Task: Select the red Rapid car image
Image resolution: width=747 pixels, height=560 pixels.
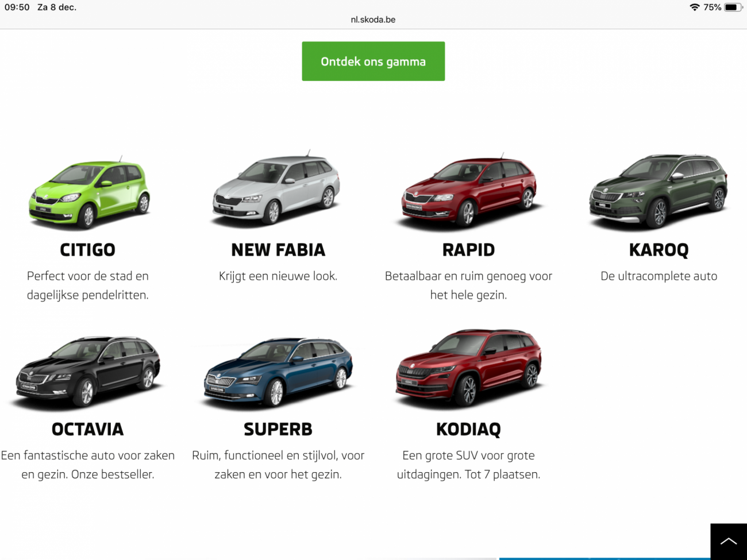Action: (469, 192)
